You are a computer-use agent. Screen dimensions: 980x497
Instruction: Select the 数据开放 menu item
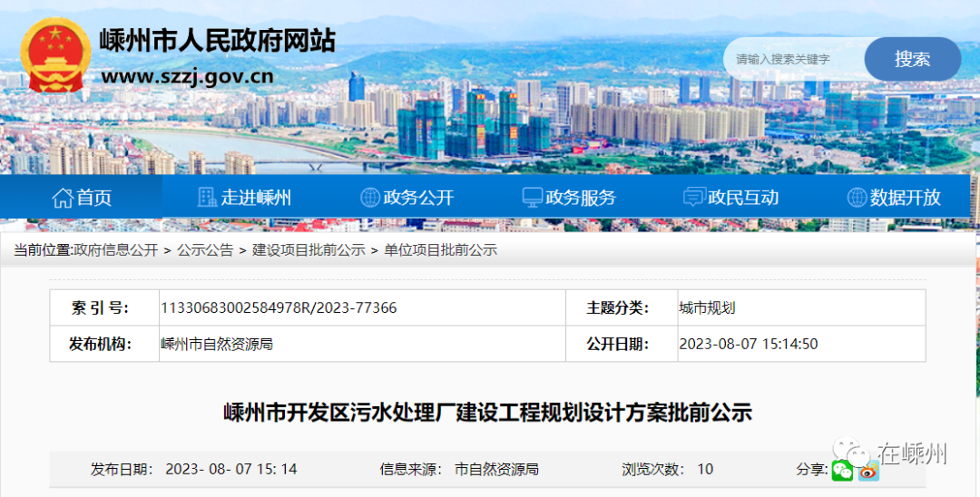pyautogui.click(x=894, y=198)
